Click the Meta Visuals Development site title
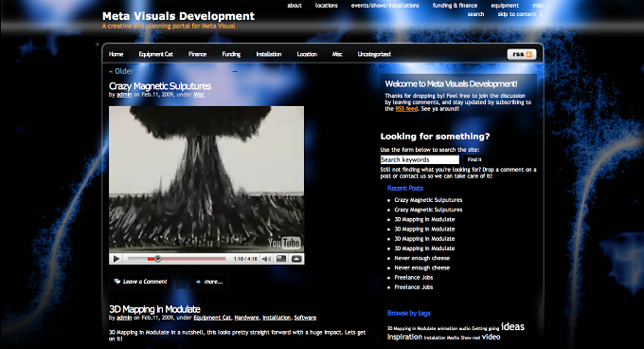The image size is (644, 349). [x=178, y=16]
